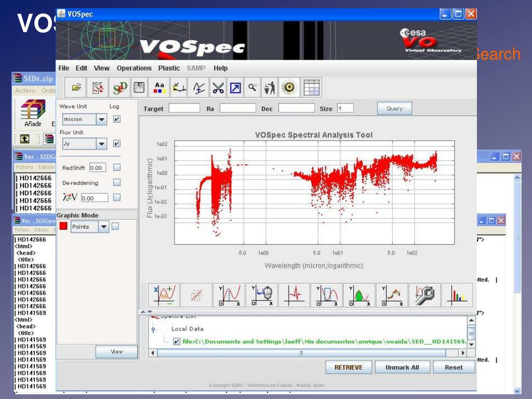The height and width of the screenshot is (399, 532).
Task: Click the Target input field
Action: (184, 108)
